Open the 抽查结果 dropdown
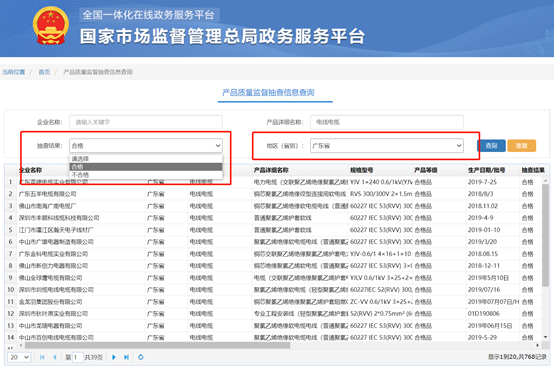This screenshot has height=369, width=554. (146, 146)
